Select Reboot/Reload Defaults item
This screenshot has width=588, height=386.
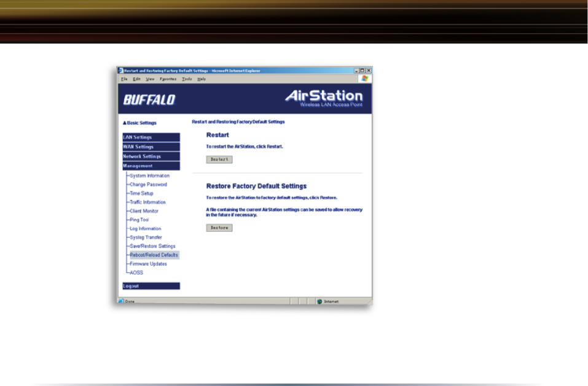pyautogui.click(x=154, y=255)
